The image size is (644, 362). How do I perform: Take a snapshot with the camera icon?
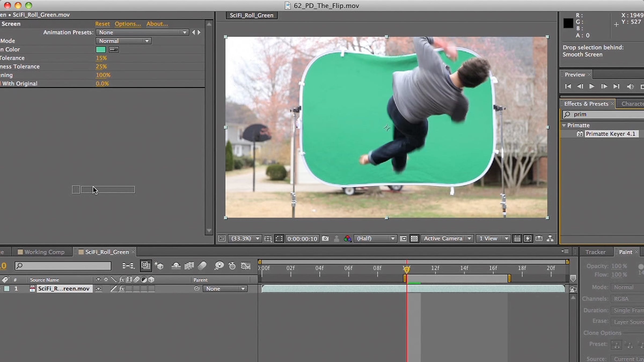point(325,238)
